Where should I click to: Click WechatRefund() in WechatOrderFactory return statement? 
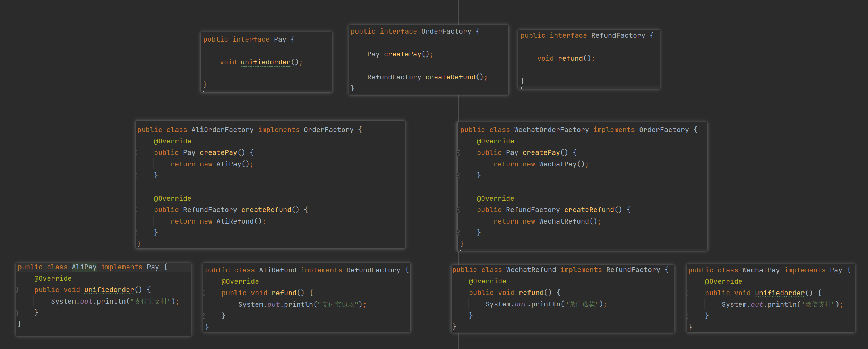(568, 221)
